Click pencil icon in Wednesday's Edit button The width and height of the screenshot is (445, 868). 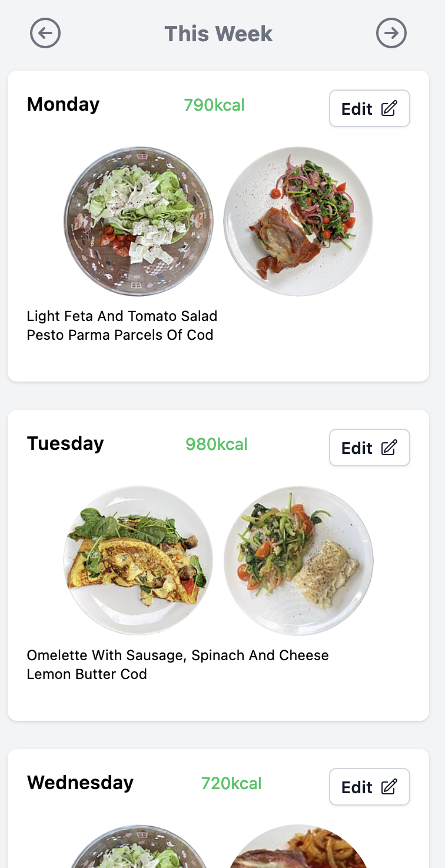(x=389, y=787)
